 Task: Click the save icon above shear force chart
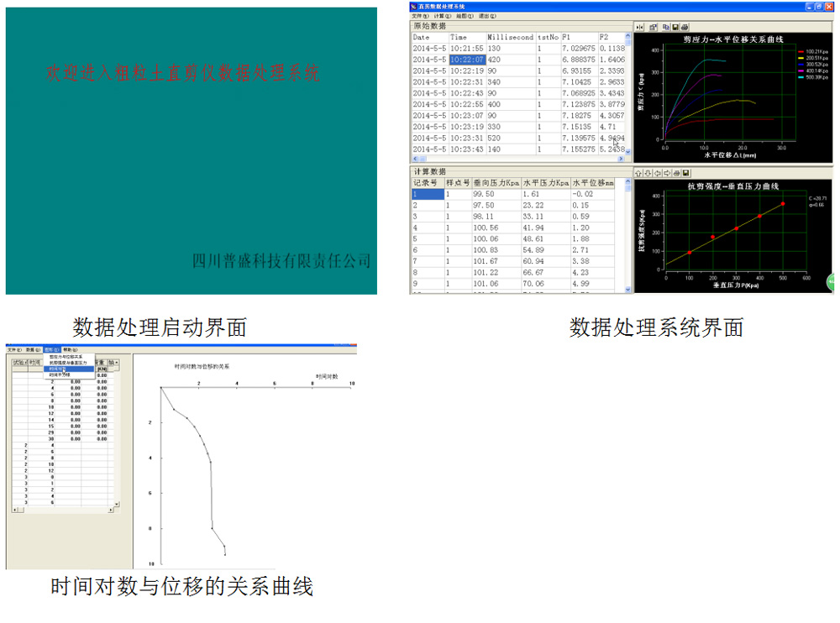[675, 28]
